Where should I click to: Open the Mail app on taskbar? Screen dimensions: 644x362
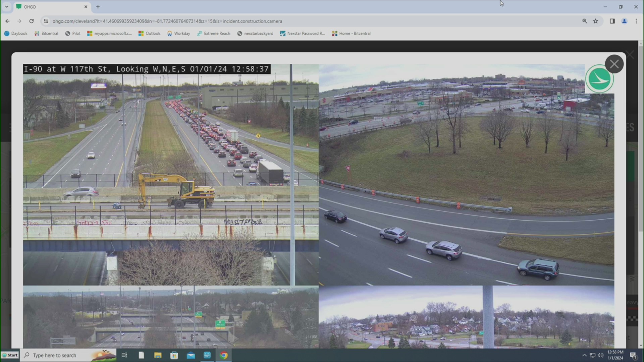coord(191,355)
